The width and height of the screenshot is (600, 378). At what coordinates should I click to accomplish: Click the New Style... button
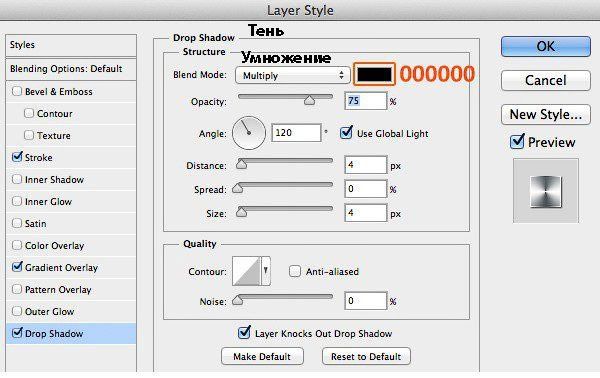point(546,114)
